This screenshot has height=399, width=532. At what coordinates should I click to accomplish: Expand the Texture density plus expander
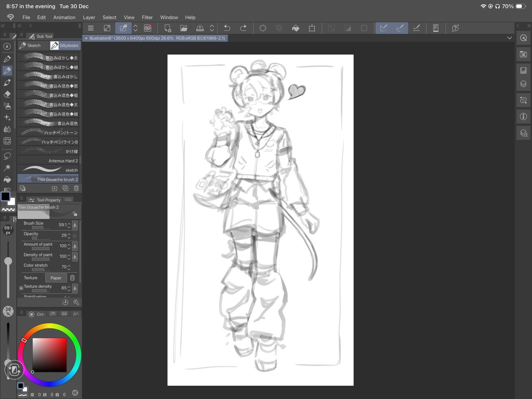click(x=21, y=288)
